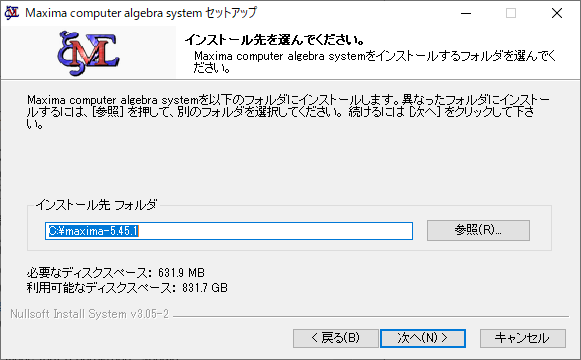Click the highlighted C:¥maxima-5.45.1 path text
Image resolution: width=581 pixels, height=360 pixels.
tap(93, 231)
